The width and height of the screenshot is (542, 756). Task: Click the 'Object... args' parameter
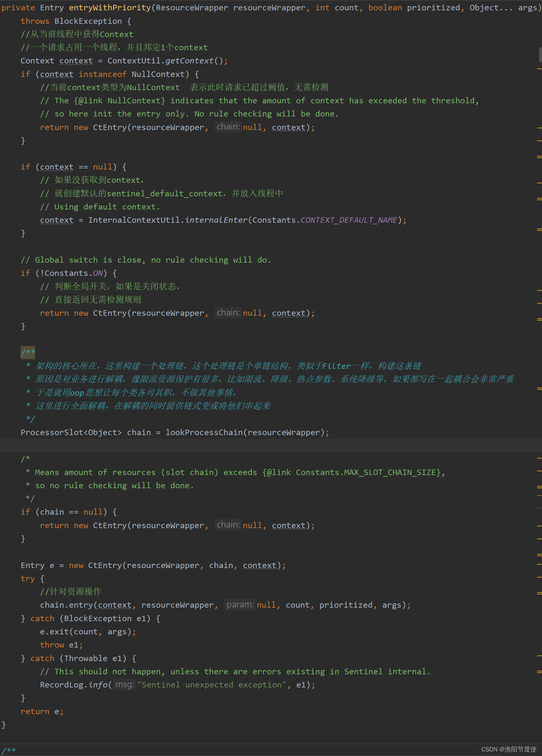coord(504,8)
